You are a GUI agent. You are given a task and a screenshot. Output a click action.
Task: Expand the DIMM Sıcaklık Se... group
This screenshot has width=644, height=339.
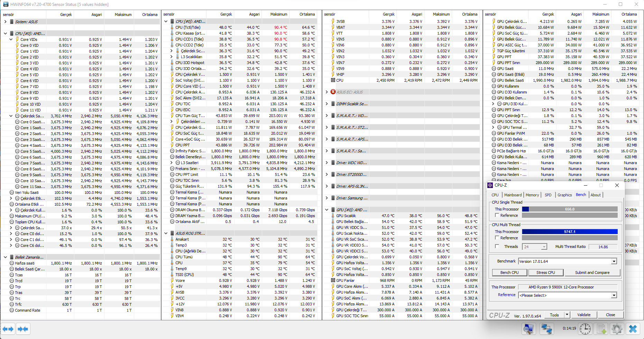coord(326,104)
